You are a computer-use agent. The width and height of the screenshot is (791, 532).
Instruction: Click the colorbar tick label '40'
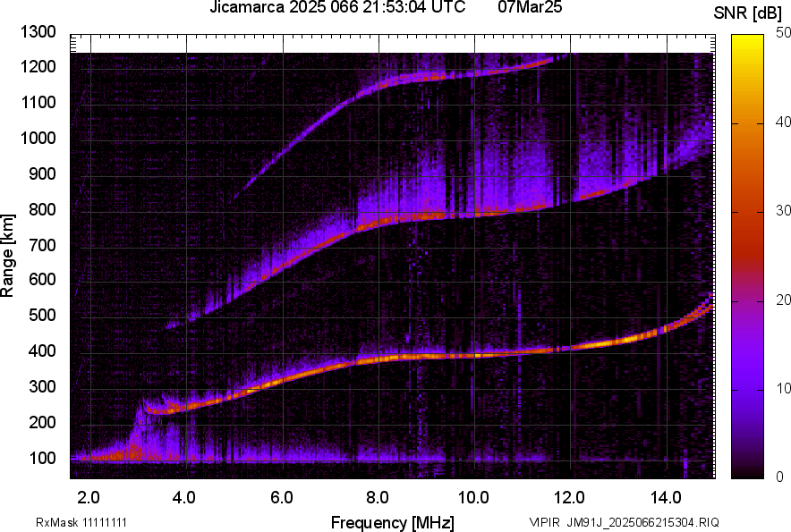click(x=783, y=122)
